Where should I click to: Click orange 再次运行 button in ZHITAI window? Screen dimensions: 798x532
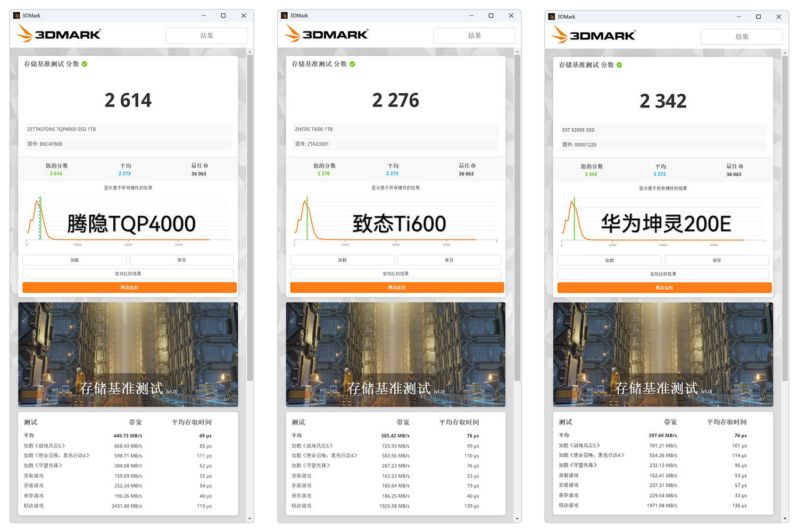coord(397,287)
